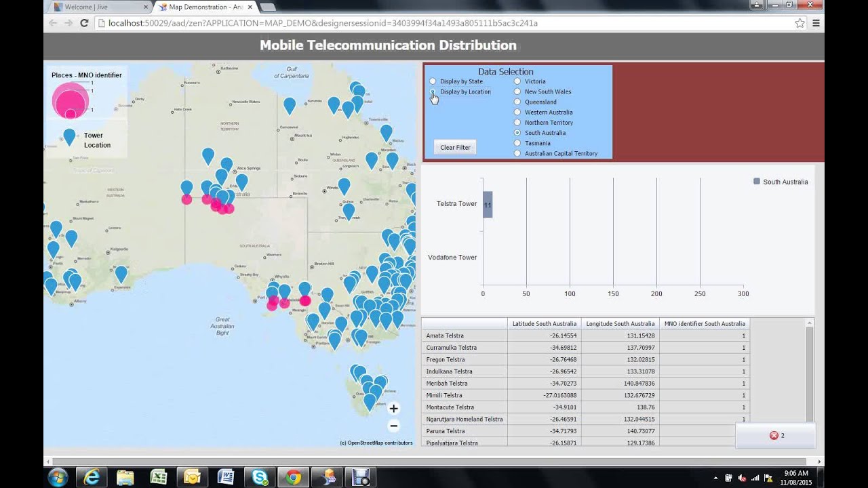Select Display by Location radio button
Image resolution: width=868 pixels, height=488 pixels.
pos(433,91)
